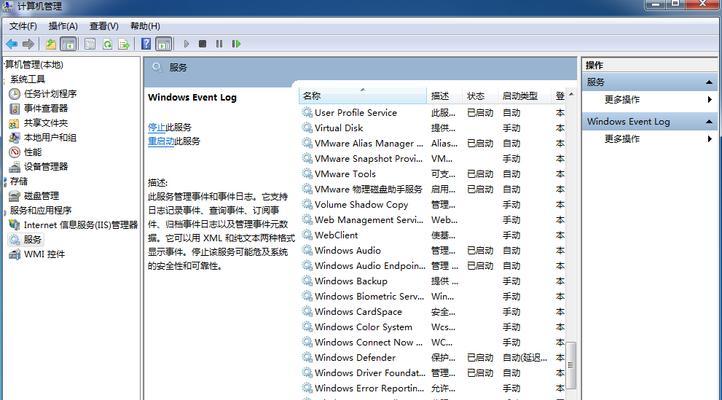722x400 pixels.
Task: Open the 帮助(H) menu
Action: pos(145,26)
